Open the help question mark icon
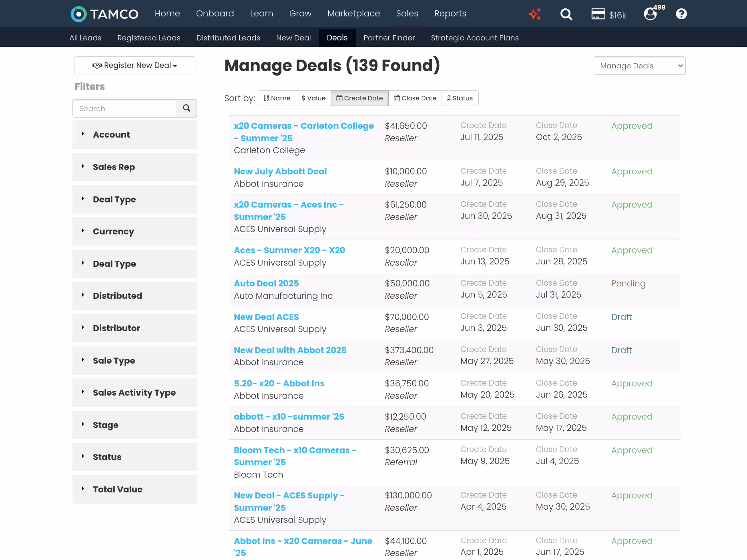Image resolution: width=747 pixels, height=560 pixels. (x=681, y=14)
